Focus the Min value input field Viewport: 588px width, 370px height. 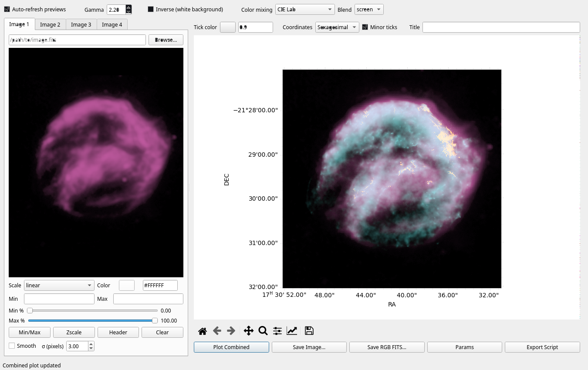click(x=59, y=299)
